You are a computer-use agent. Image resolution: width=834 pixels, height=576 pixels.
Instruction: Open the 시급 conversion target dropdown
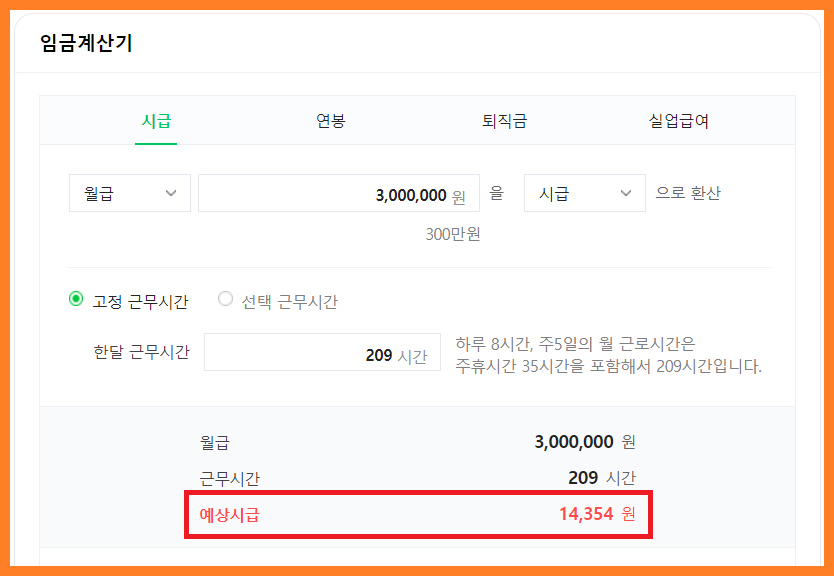[585, 193]
